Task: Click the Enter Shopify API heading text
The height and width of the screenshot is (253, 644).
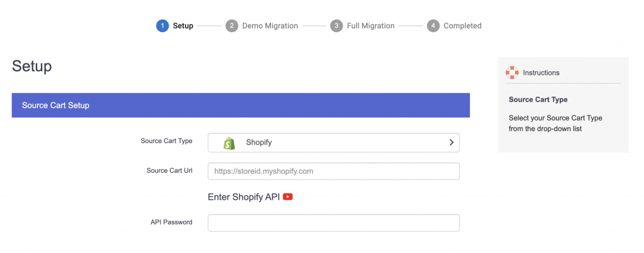Action: (x=244, y=197)
